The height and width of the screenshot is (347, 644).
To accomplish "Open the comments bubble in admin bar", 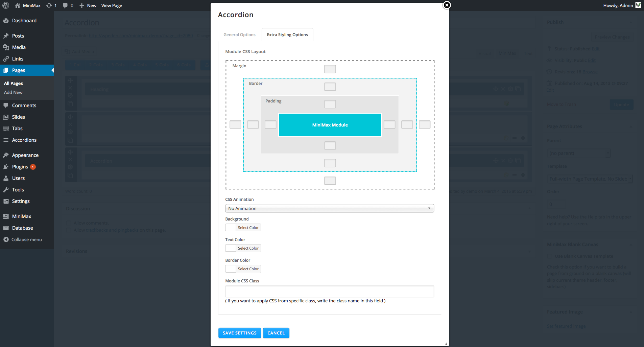I will coord(65,5).
